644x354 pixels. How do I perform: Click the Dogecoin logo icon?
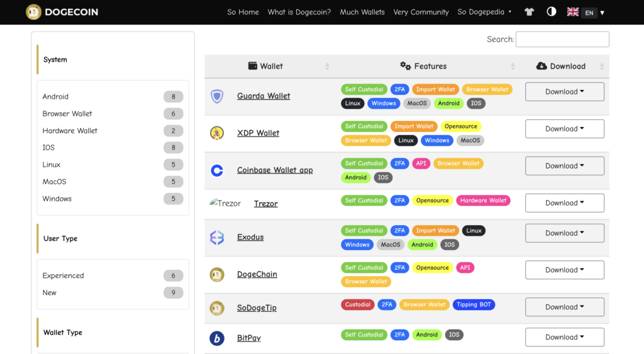pos(33,12)
